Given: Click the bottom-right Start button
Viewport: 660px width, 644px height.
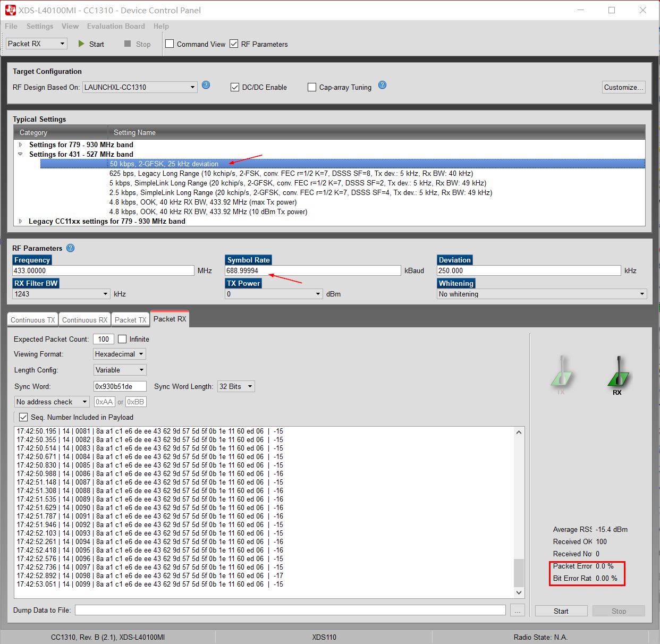Looking at the screenshot, I should (561, 611).
